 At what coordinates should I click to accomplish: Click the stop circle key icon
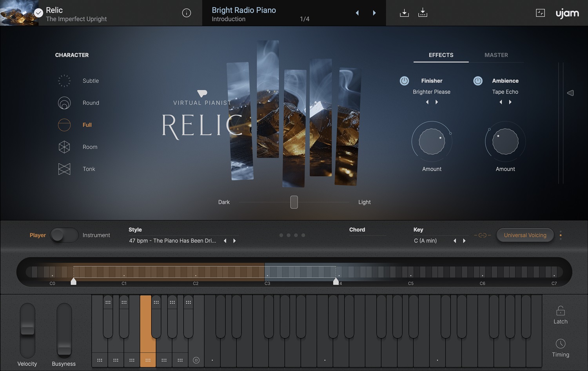point(196,360)
